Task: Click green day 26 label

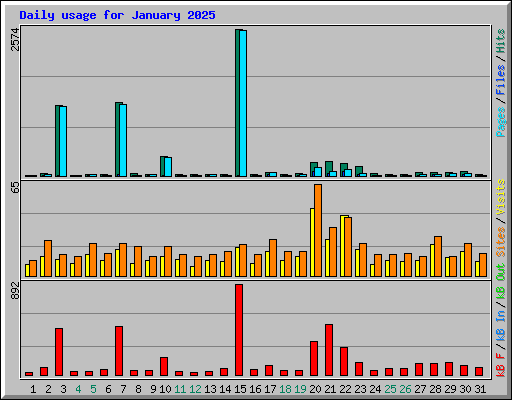Action: point(405,389)
